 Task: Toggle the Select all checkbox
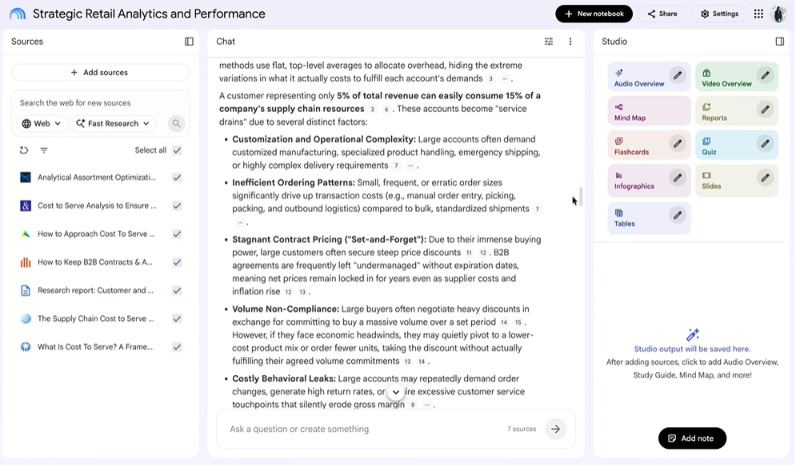point(177,150)
